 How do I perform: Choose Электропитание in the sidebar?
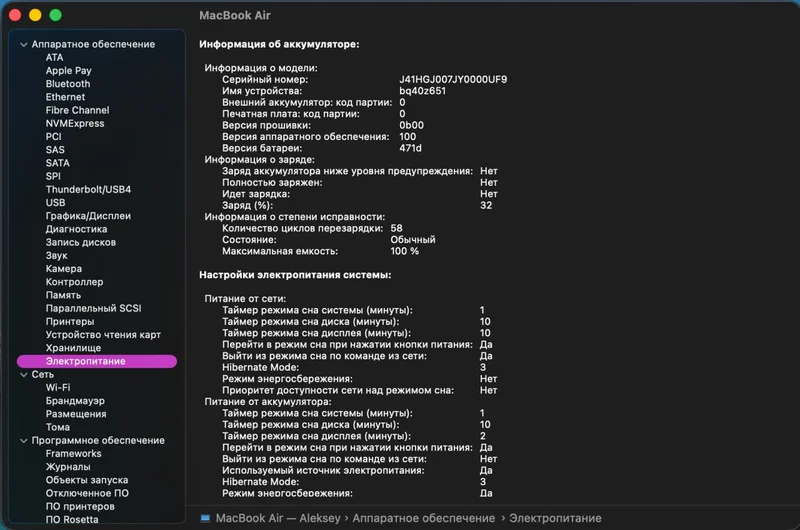(x=97, y=361)
